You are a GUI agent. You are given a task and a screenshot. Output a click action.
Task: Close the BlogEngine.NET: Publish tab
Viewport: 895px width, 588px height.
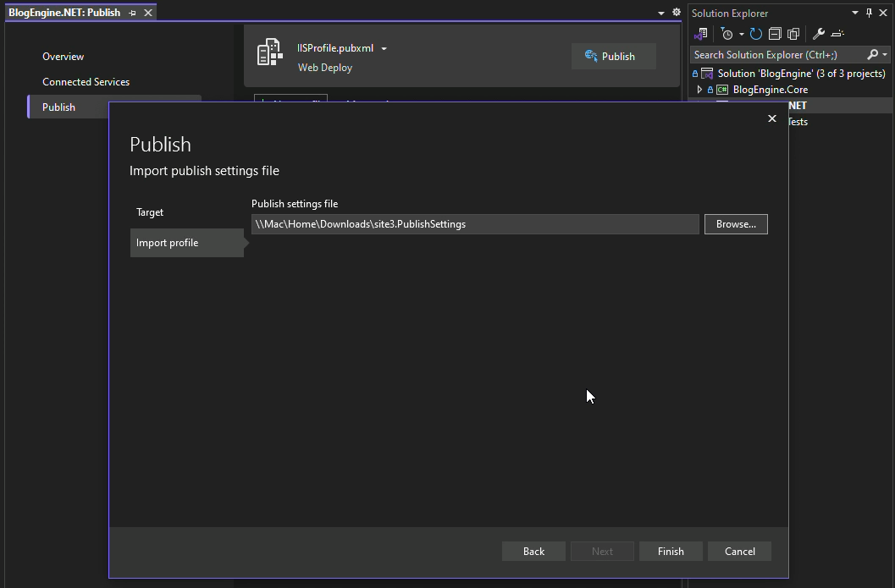point(148,13)
